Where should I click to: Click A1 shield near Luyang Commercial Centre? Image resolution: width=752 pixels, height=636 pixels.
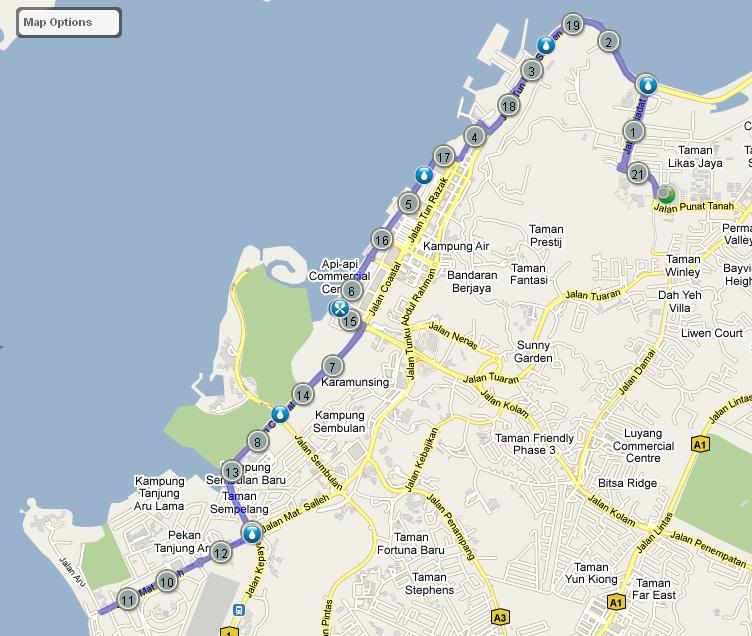tap(700, 444)
